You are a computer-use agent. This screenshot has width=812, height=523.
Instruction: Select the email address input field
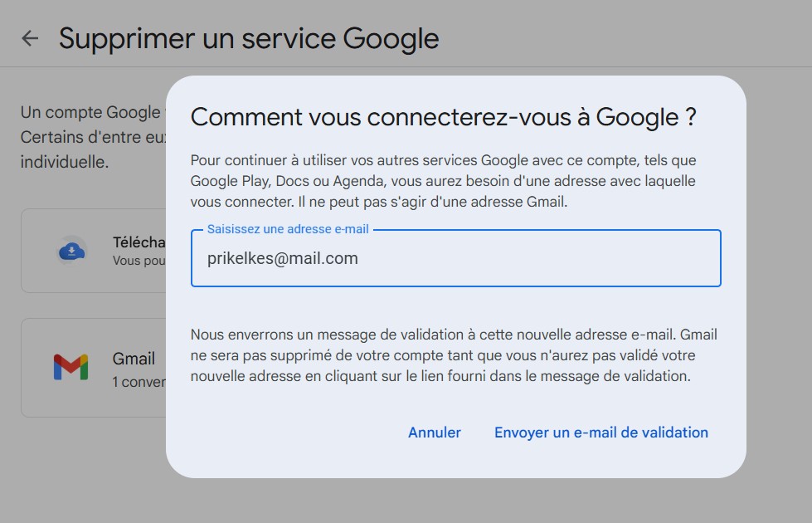click(x=455, y=258)
